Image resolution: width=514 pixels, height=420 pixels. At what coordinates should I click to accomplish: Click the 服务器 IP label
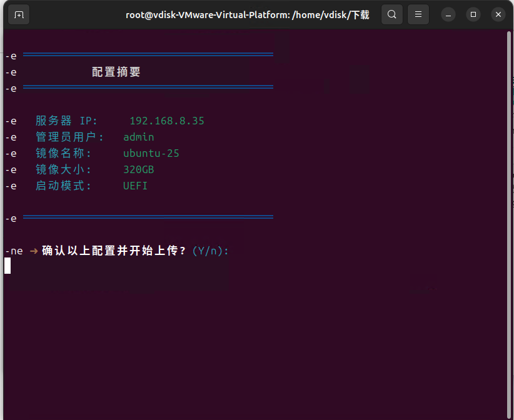click(66, 121)
